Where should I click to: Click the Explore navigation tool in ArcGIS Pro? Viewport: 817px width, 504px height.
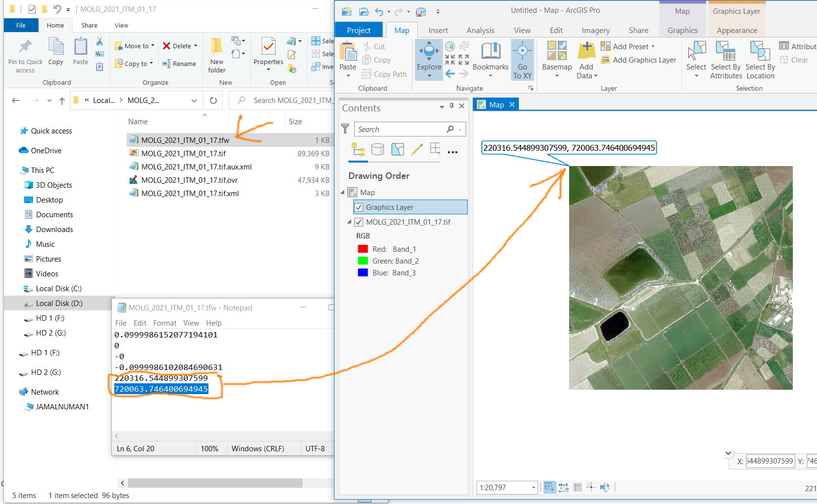pyautogui.click(x=429, y=60)
